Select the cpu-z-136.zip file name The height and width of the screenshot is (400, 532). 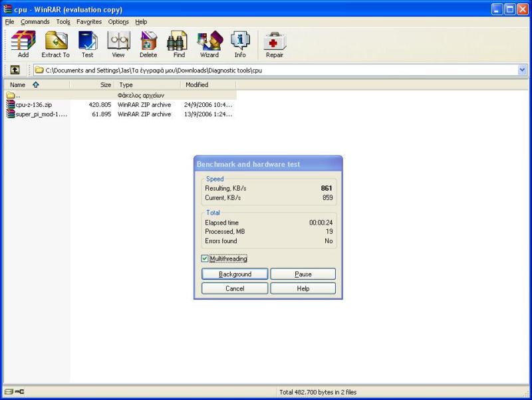(x=34, y=105)
